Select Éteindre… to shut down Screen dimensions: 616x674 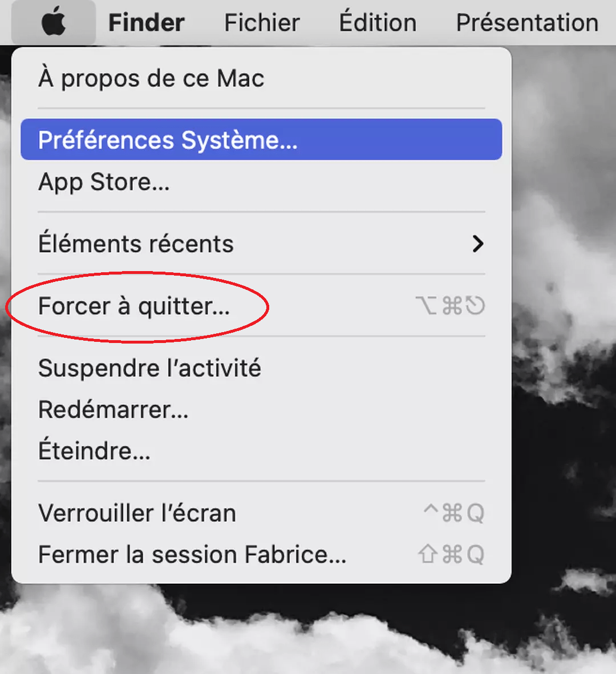pyautogui.click(x=261, y=451)
